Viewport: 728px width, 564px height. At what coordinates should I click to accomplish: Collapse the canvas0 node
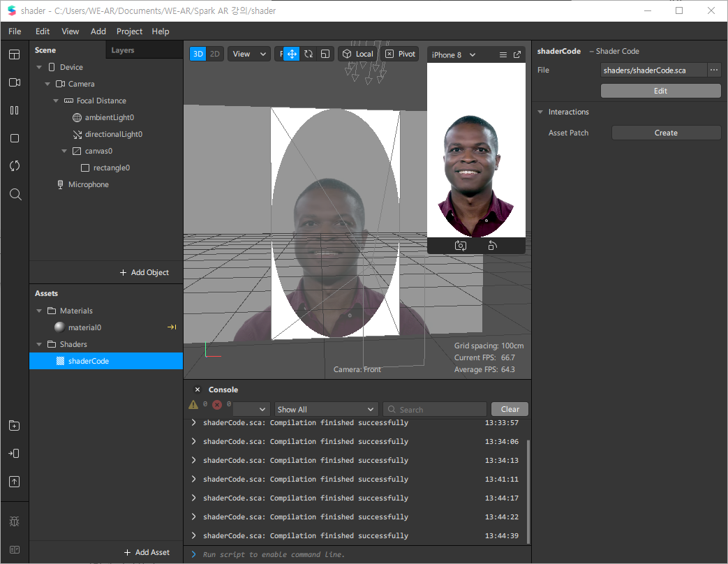pos(64,151)
